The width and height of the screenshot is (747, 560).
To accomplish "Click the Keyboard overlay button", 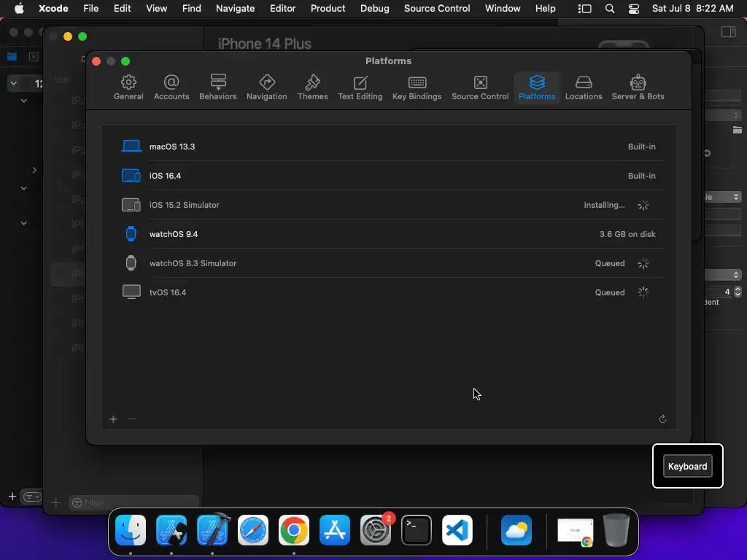I will [687, 466].
